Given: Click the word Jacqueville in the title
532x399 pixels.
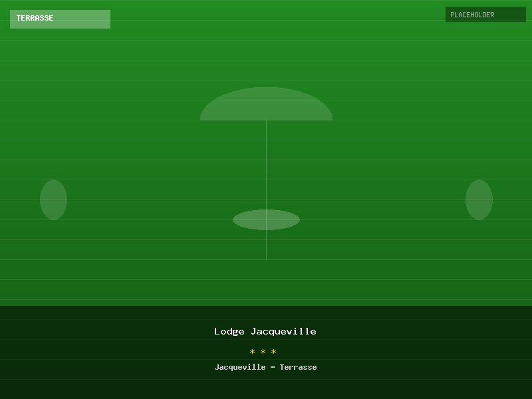Looking at the screenshot, I should coord(284,331).
